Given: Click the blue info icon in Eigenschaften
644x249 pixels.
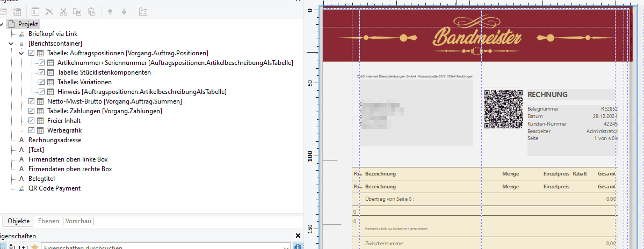Looking at the screenshot, I should pos(298,247).
